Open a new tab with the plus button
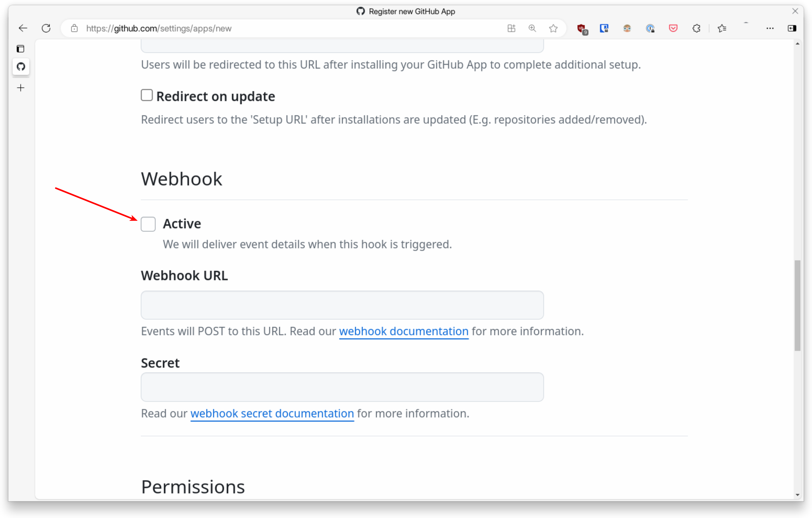This screenshot has width=812, height=518. pos(21,88)
